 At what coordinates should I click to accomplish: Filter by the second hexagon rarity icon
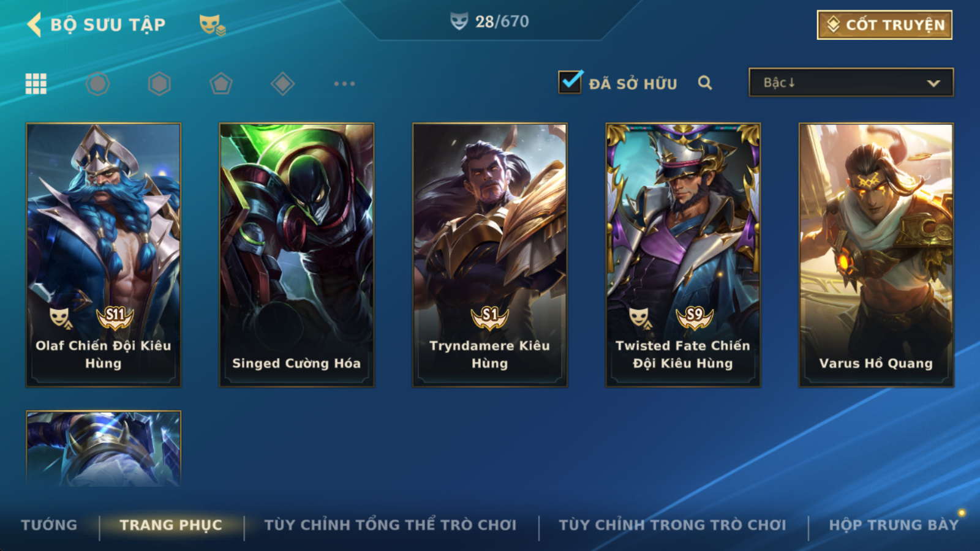(159, 84)
